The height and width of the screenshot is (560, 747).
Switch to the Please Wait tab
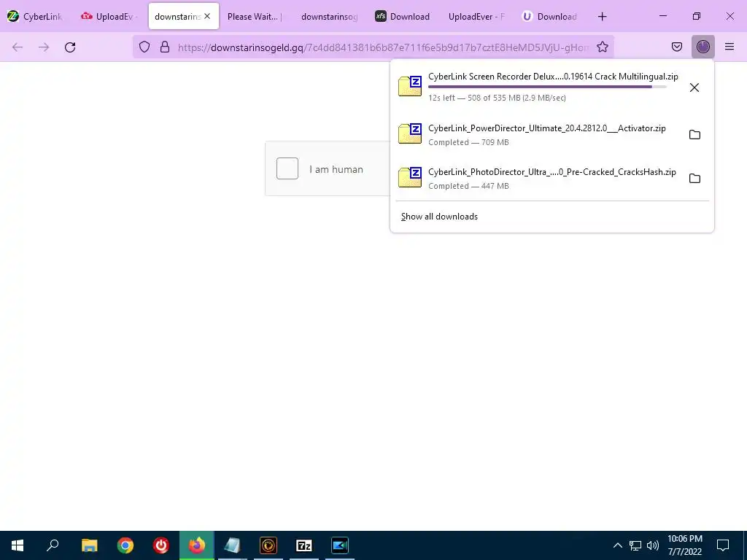click(x=256, y=17)
